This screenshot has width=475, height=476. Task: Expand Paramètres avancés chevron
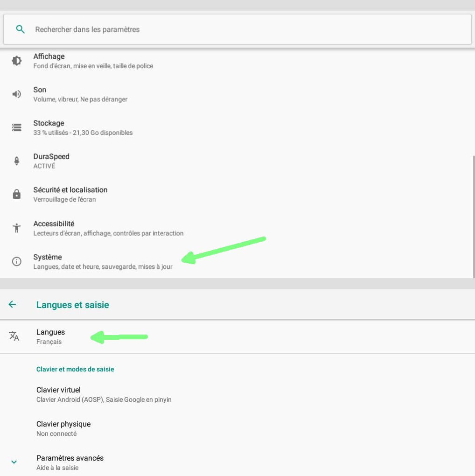[x=14, y=462]
